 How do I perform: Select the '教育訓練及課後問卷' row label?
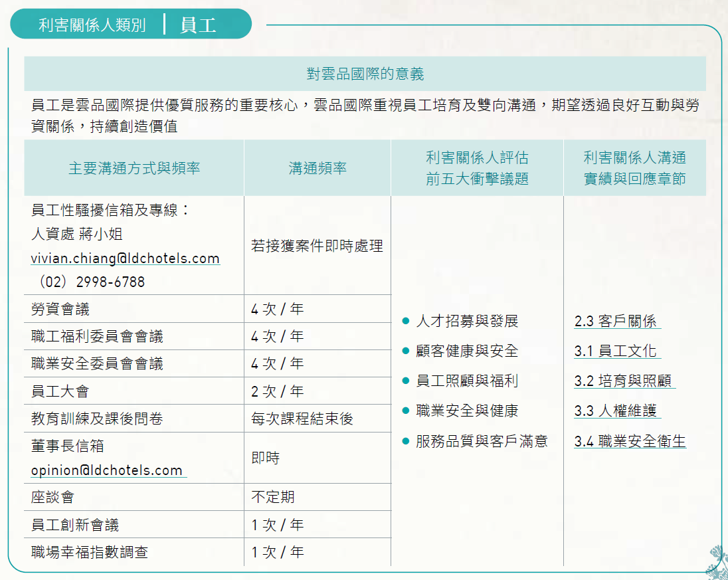[x=97, y=419]
